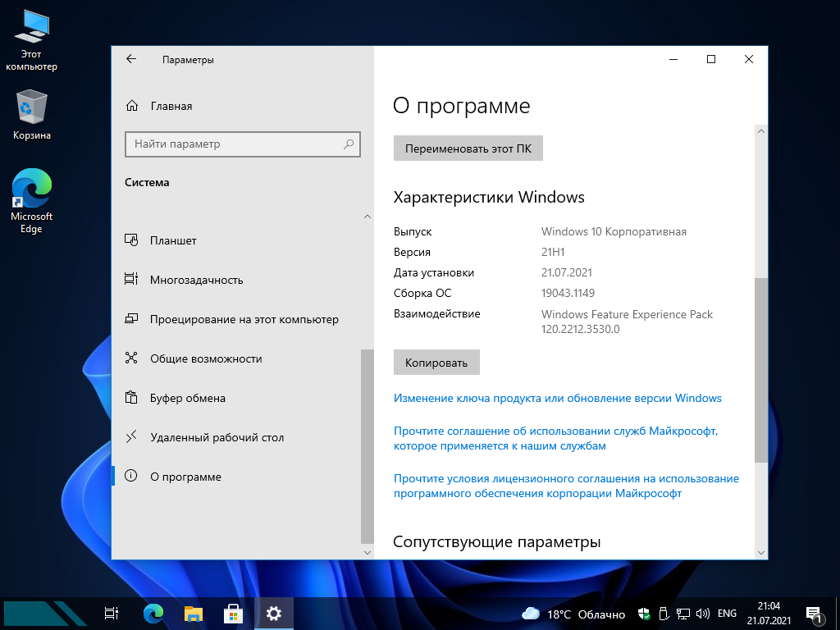Open Удаленный рабочий стол settings
840x630 pixels.
217,437
